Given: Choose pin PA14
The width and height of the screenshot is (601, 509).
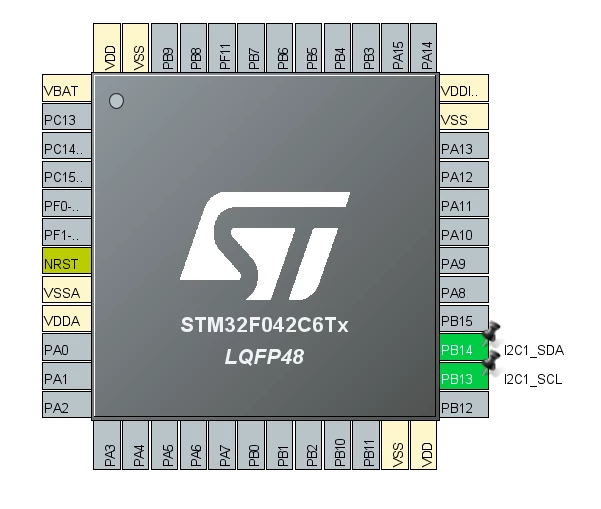Looking at the screenshot, I should 424,48.
